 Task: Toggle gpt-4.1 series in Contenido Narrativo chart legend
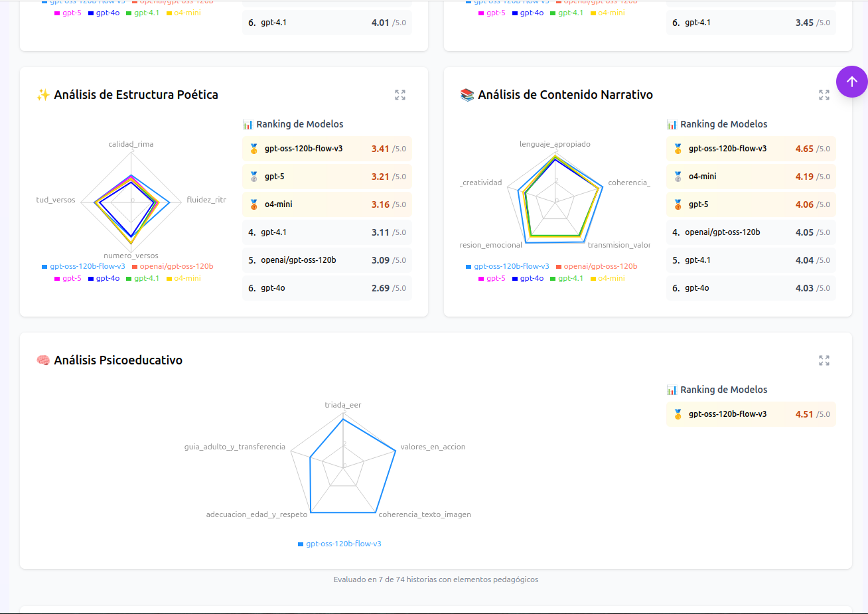(567, 278)
